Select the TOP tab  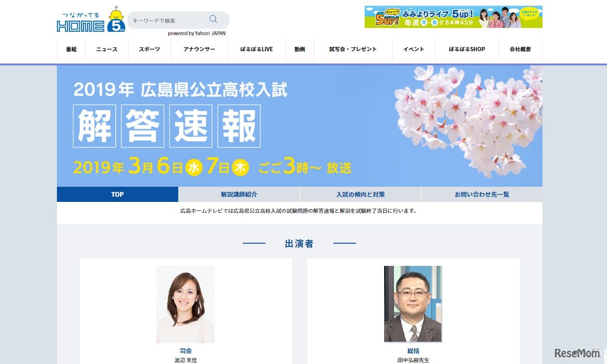point(117,194)
